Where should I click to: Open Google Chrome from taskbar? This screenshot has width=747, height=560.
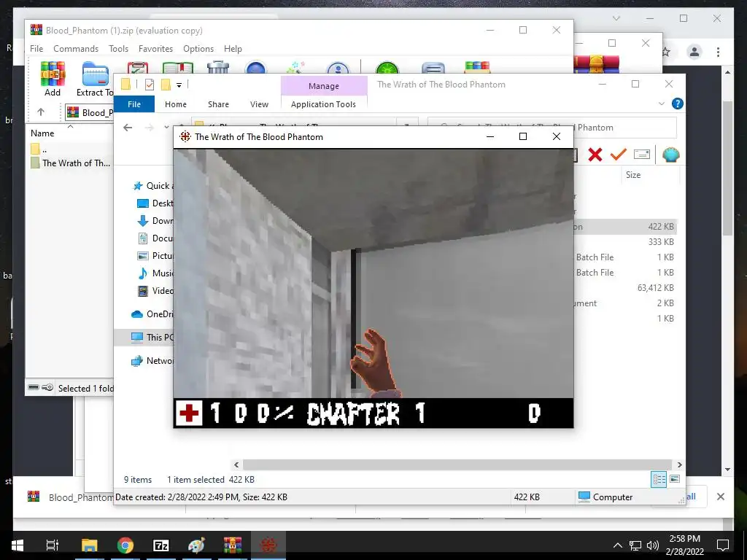click(125, 545)
